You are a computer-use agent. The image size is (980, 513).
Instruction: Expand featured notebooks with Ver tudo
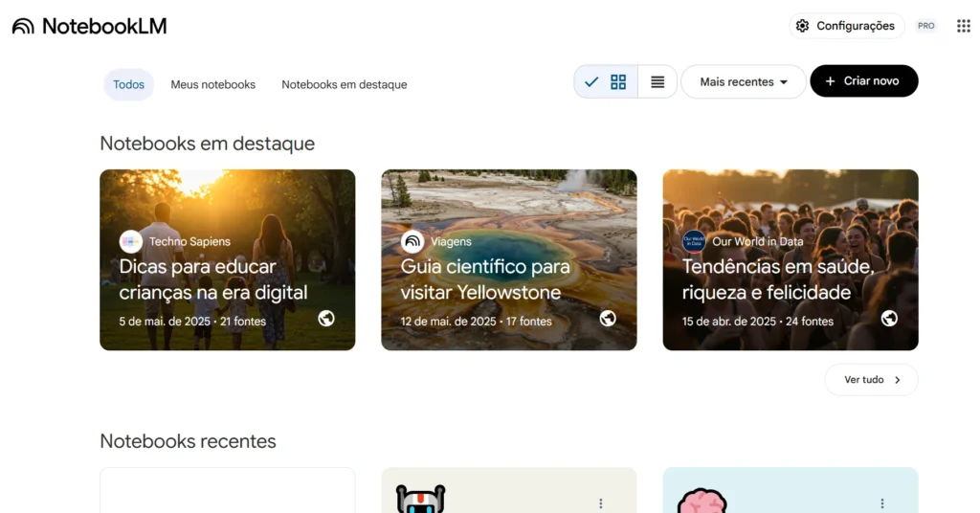(x=871, y=380)
